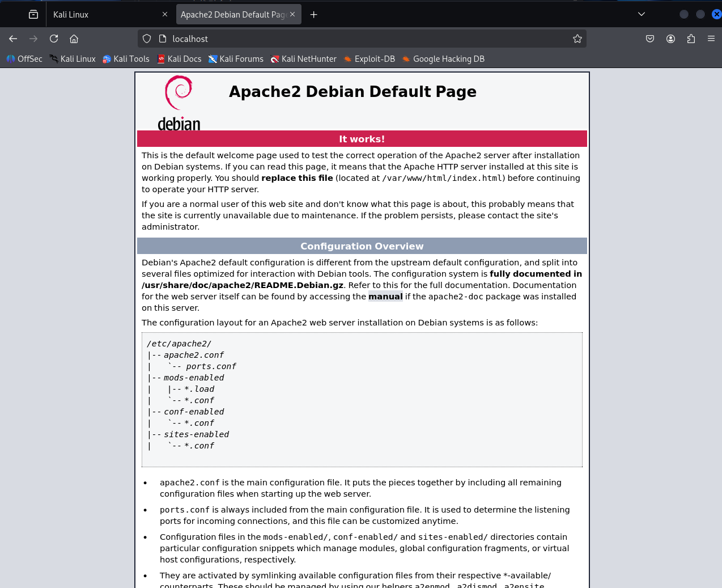722x588 pixels.
Task: Click the tracking protection shield icon
Action: pos(147,39)
